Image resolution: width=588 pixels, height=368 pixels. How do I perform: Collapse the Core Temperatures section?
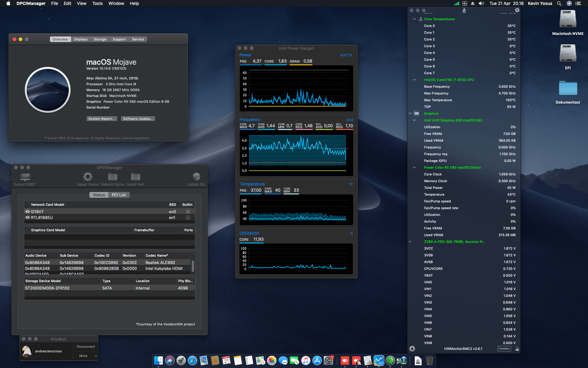(x=414, y=19)
